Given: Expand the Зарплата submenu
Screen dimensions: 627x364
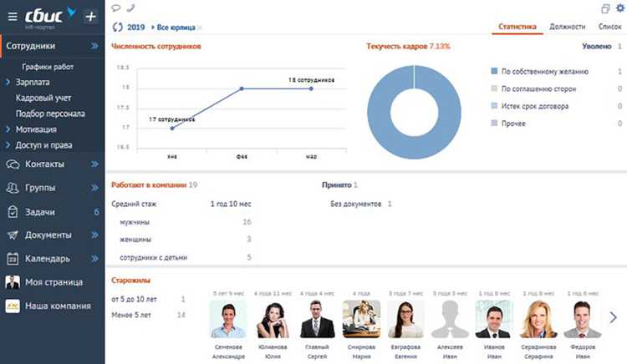Looking at the screenshot, I should [x=8, y=82].
